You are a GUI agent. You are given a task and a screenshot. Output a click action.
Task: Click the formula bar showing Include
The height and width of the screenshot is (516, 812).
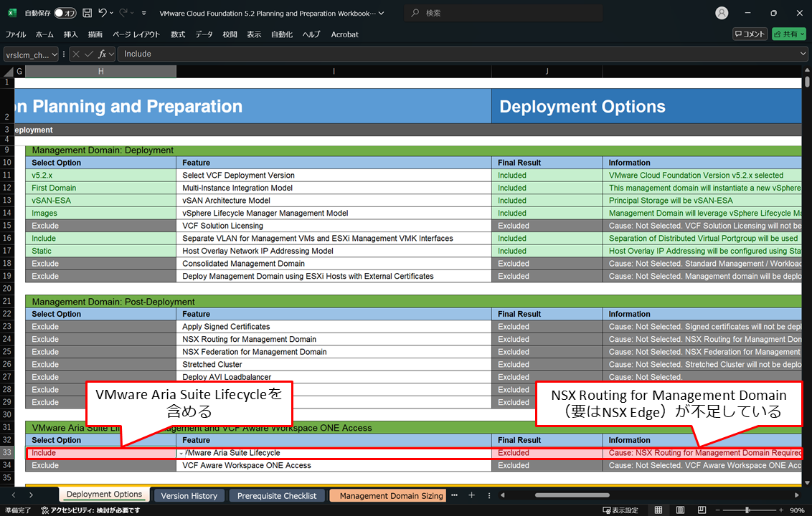[x=458, y=54]
